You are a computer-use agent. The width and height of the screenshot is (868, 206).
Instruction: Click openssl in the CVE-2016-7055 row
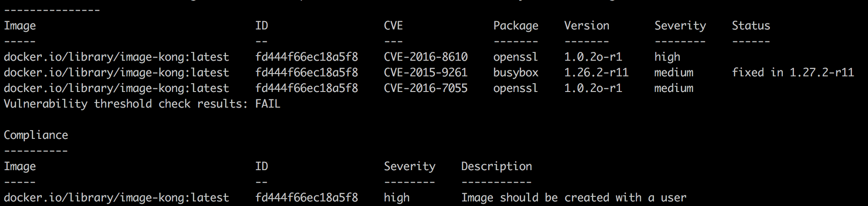516,88
